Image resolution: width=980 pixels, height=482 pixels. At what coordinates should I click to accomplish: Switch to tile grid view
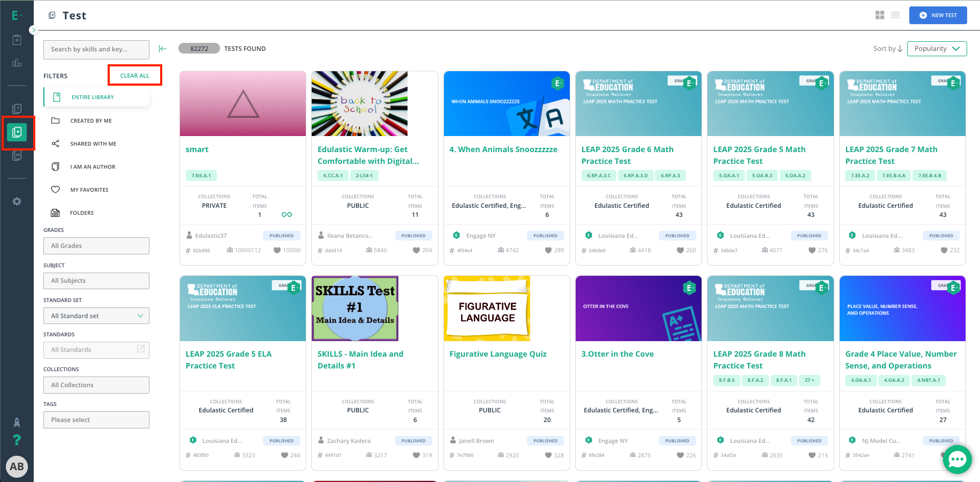tap(879, 16)
